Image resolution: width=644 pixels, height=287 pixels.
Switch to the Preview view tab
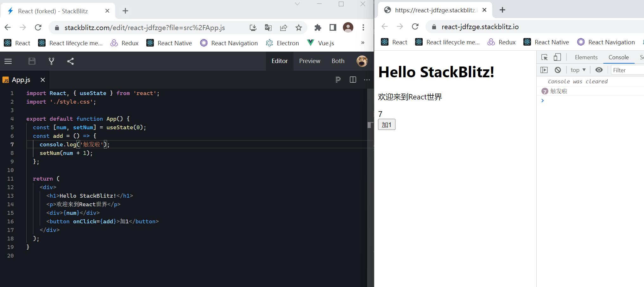[x=310, y=61]
